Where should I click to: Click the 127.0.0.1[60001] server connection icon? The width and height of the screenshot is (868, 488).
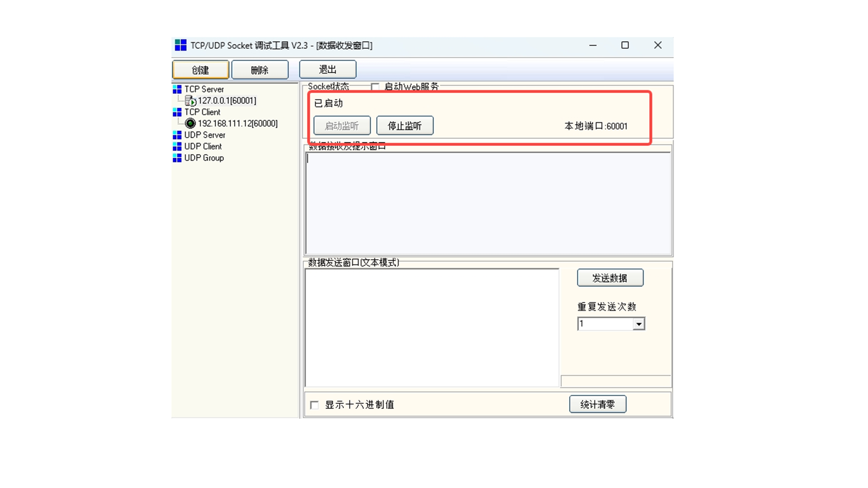[x=190, y=101]
